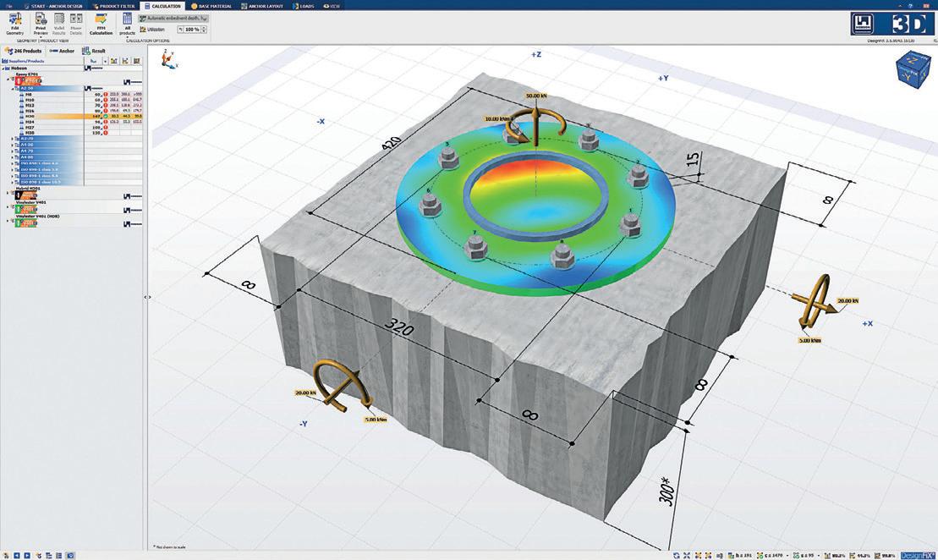
Task: Toggle Automatic embedment depth option
Action: pos(173,19)
